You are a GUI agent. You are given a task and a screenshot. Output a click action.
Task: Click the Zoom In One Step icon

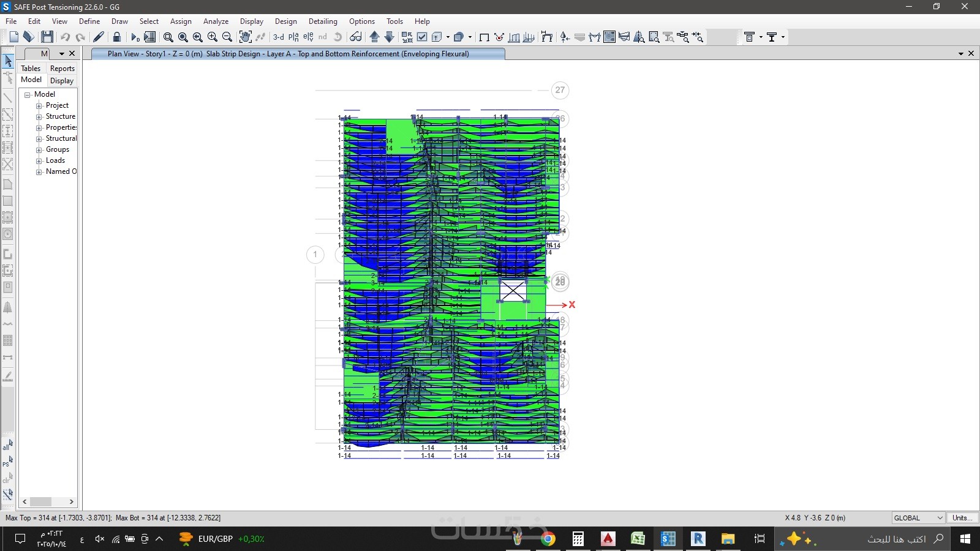(213, 37)
